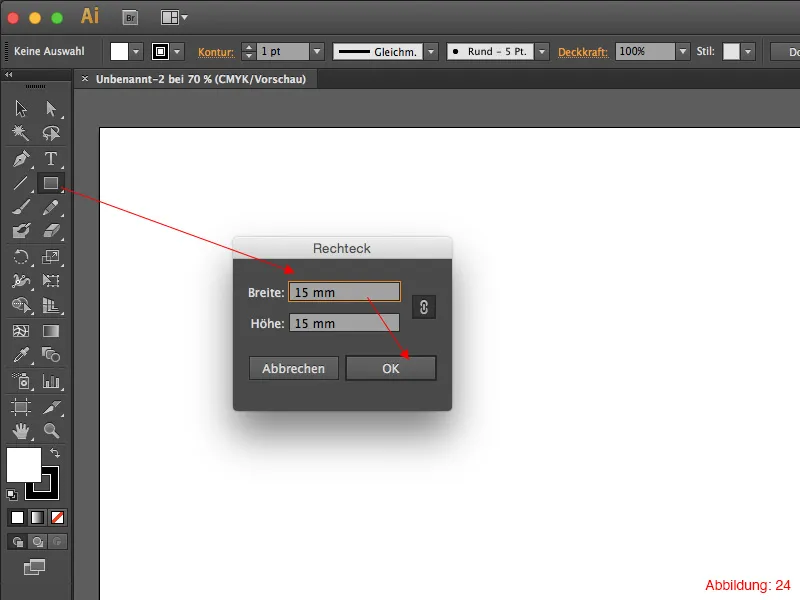Set paint mode to Gradient
Screen dimensions: 800x600
[37, 517]
